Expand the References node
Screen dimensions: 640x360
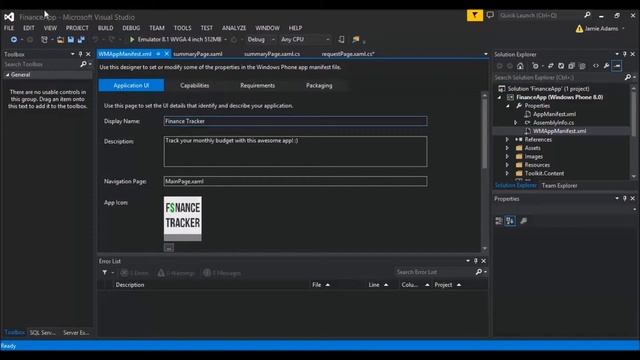click(507, 139)
